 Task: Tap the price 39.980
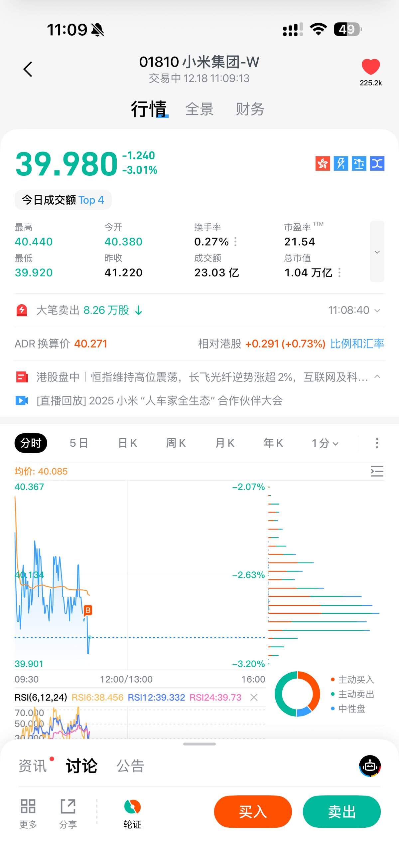click(x=66, y=164)
